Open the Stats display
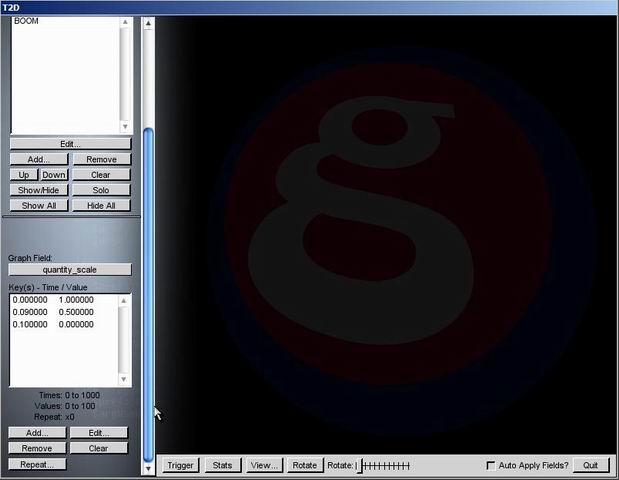 [x=223, y=465]
